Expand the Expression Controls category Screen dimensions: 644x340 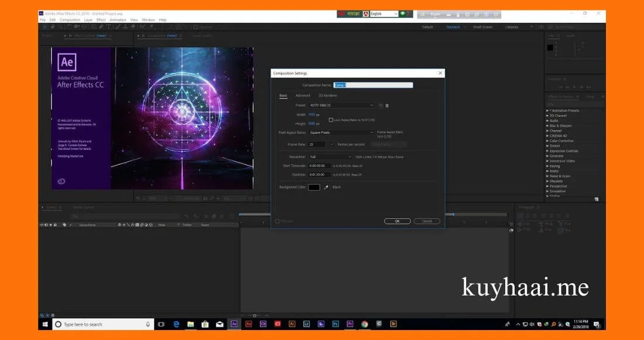point(547,151)
